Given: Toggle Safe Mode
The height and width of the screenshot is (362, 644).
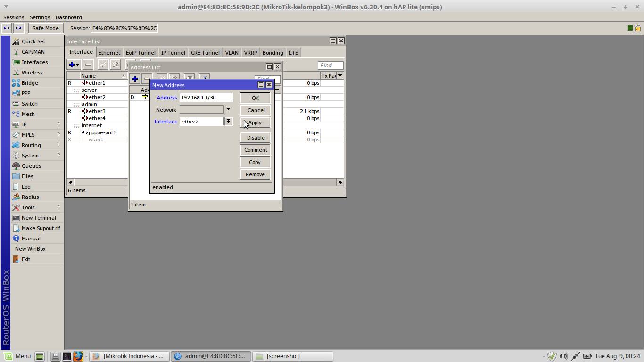Looking at the screenshot, I should 45,28.
